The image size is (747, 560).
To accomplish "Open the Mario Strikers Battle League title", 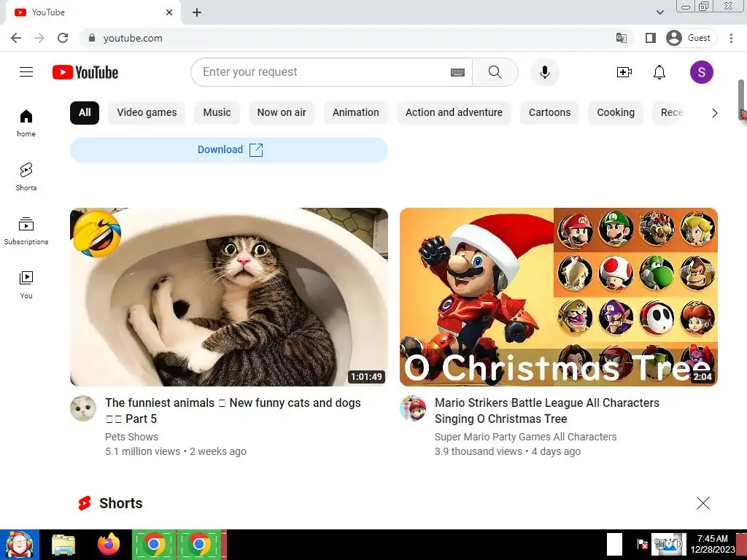I will point(547,411).
